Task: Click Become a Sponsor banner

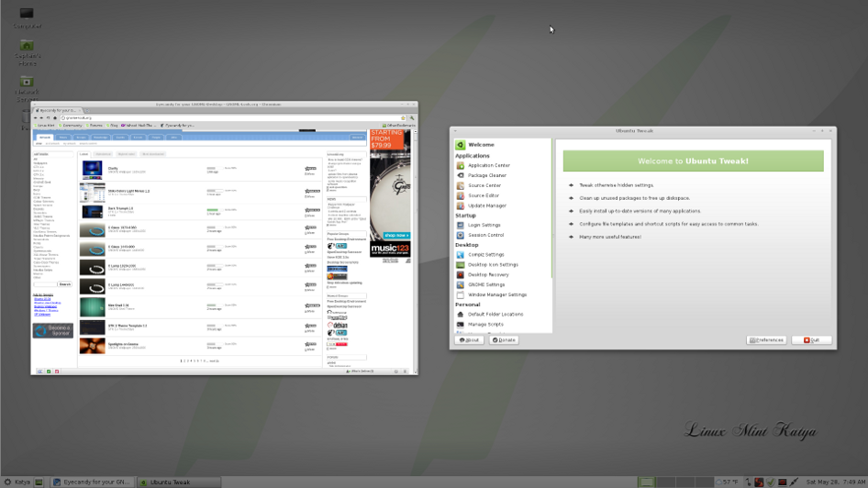Action: (52, 331)
